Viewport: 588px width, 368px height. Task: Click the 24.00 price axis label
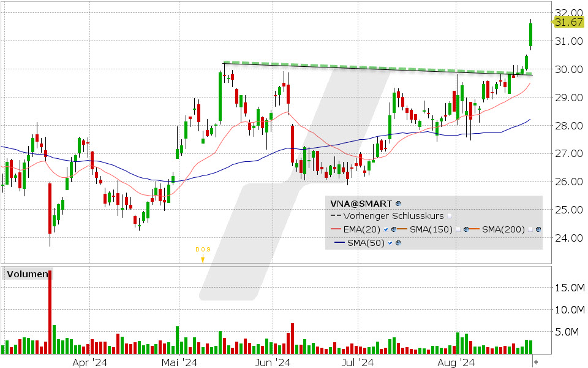pyautogui.click(x=569, y=238)
